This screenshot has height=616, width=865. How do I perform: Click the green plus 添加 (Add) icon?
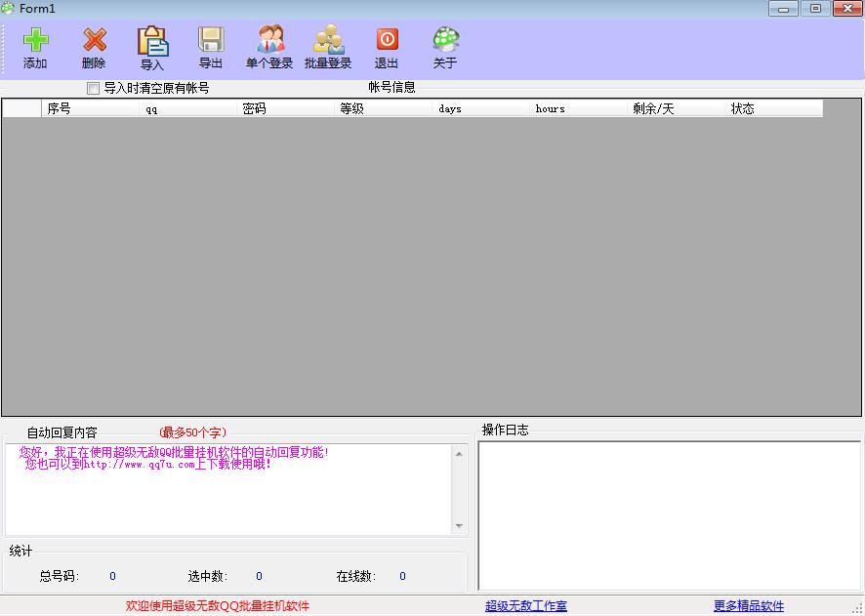[x=35, y=41]
